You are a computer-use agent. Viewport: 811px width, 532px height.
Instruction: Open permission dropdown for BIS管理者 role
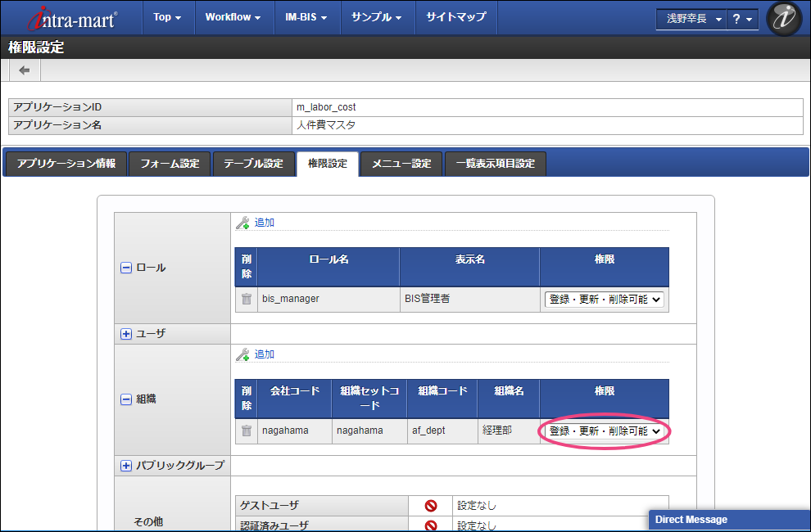(604, 300)
